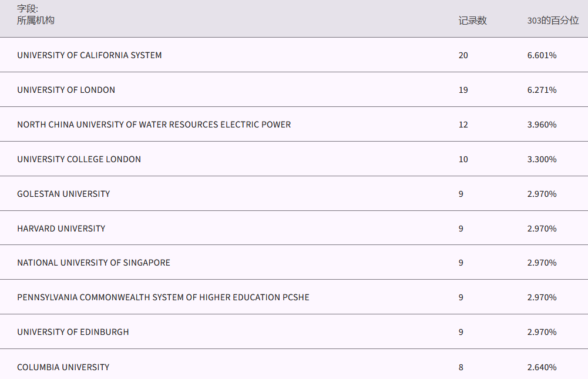The image size is (588, 379).
Task: Click record count 10 for University College London
Action: coord(463,159)
